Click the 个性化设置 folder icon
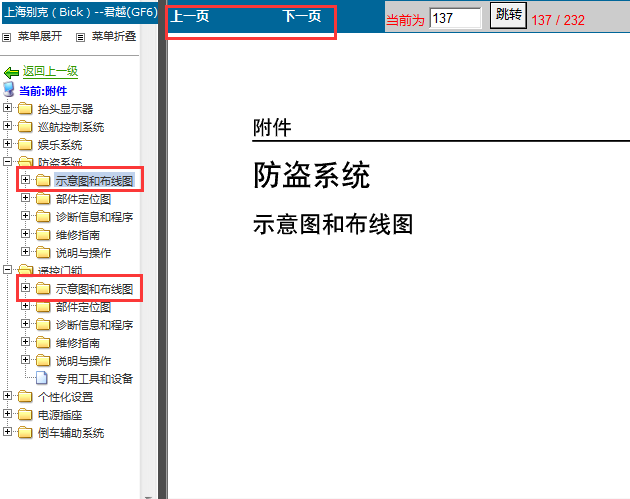Viewport: 630px width, 499px height. (25, 397)
